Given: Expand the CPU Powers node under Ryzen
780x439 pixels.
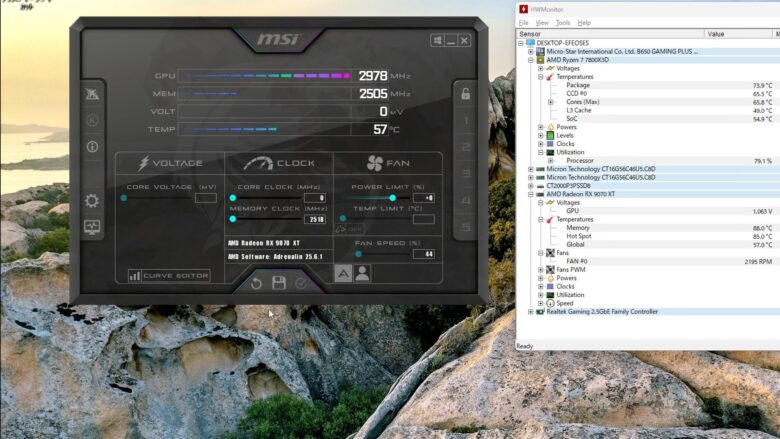Looking at the screenshot, I should coord(541,127).
